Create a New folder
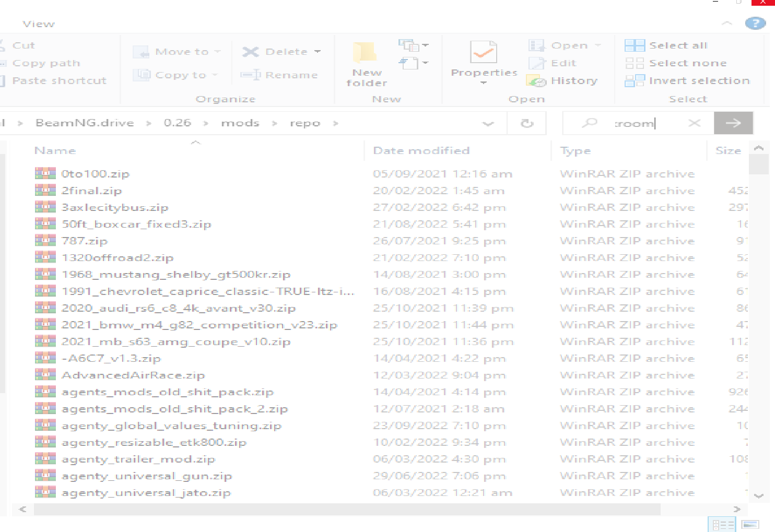The image size is (775, 532). click(x=367, y=65)
